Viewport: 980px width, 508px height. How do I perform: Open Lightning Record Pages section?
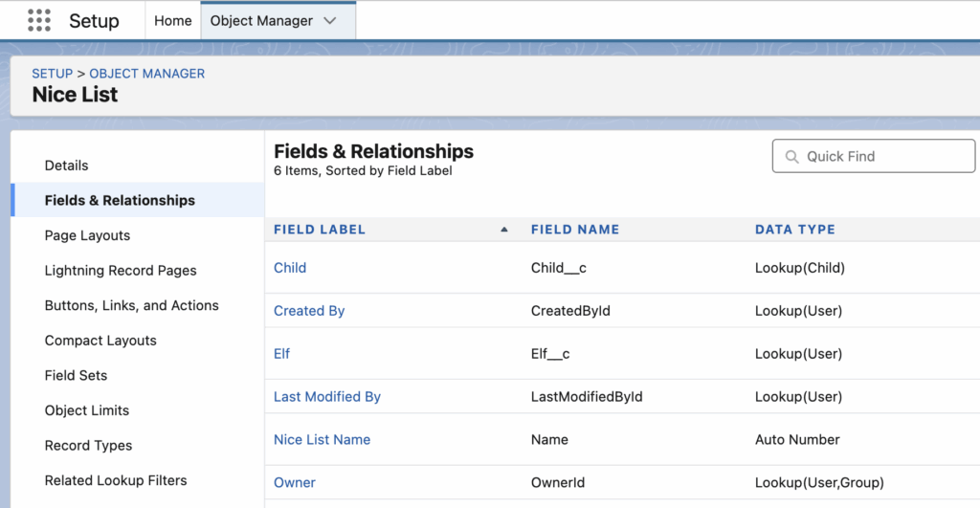[x=121, y=271]
